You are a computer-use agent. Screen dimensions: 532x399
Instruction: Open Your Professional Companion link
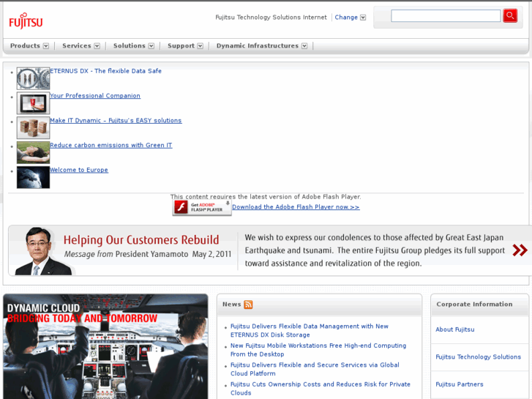(x=95, y=96)
